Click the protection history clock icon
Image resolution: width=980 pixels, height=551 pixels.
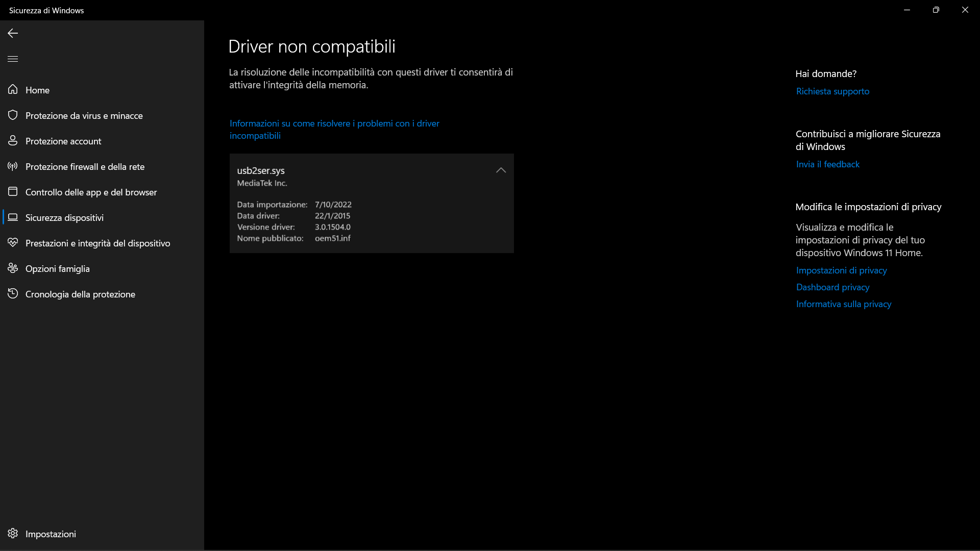[13, 294]
